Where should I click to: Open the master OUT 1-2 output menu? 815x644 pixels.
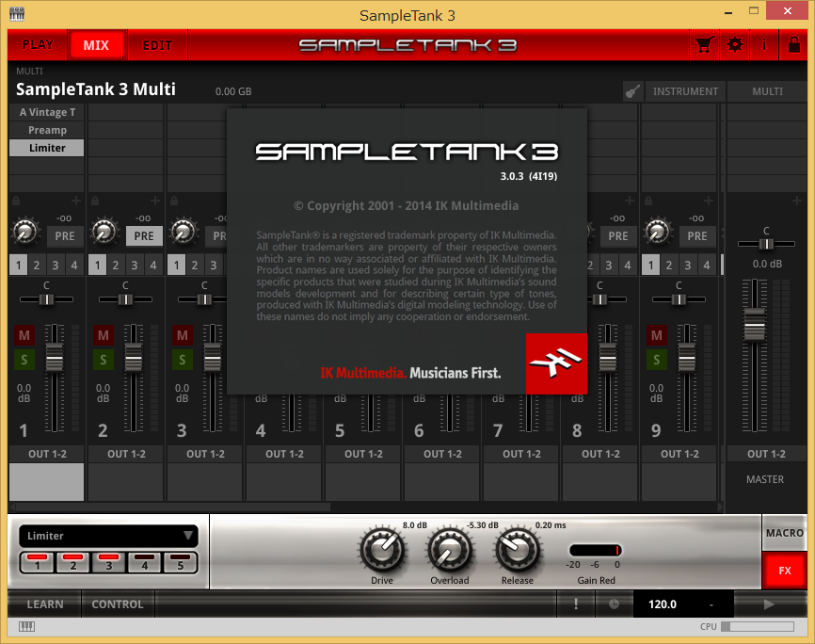click(766, 454)
